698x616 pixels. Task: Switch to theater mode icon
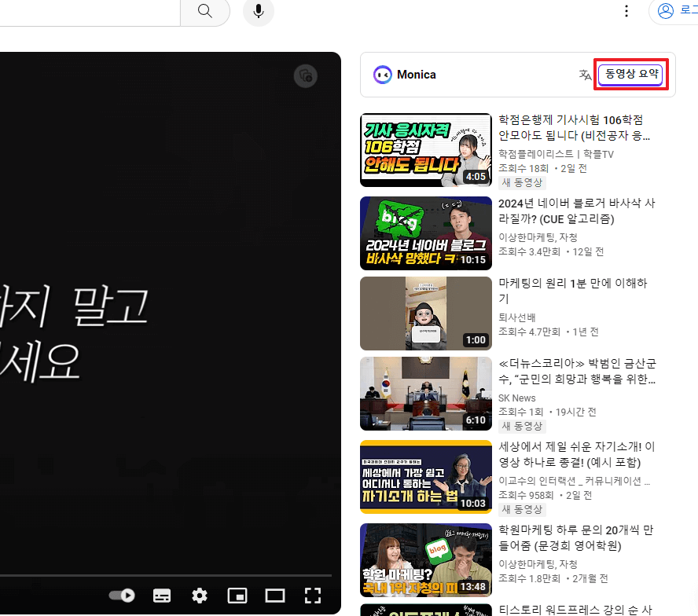275,596
